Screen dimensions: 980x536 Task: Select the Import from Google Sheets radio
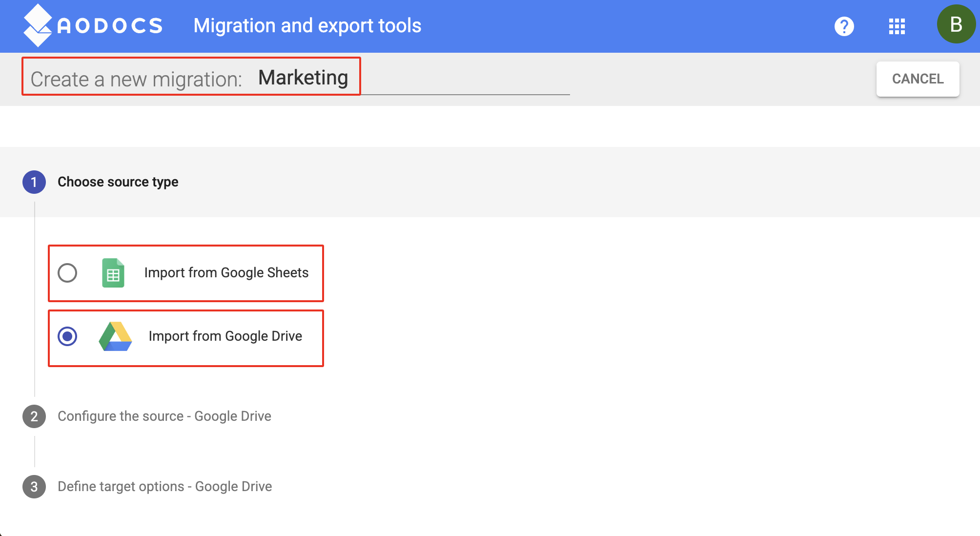point(67,273)
